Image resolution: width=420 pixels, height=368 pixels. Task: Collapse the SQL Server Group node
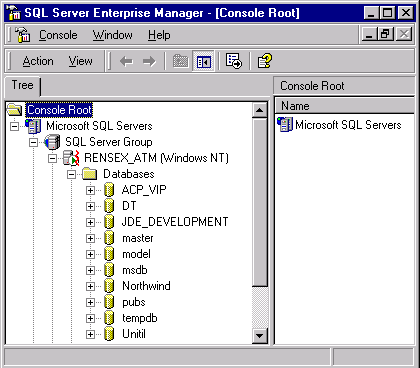point(33,142)
